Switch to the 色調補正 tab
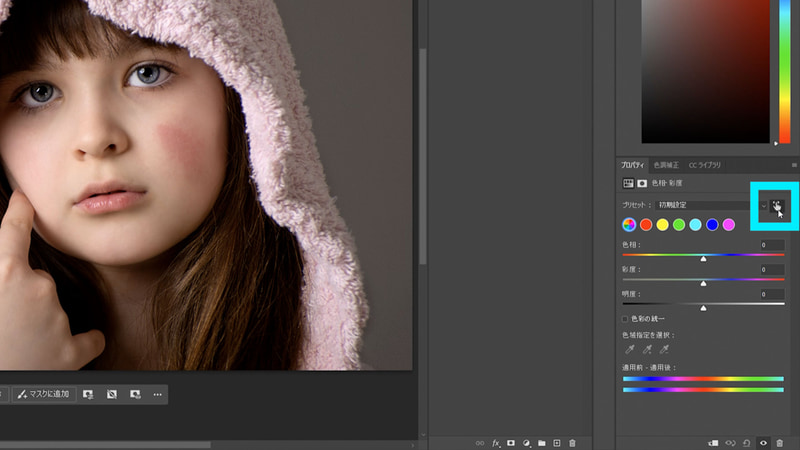Screen dimensions: 800x450 click(x=666, y=165)
